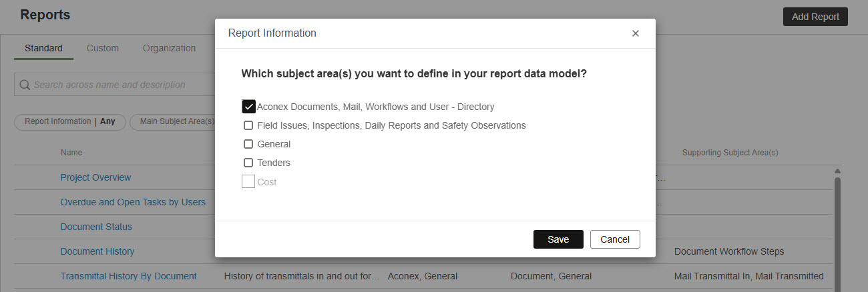The image size is (868, 292).
Task: Open the Project Overview report
Action: point(95,177)
